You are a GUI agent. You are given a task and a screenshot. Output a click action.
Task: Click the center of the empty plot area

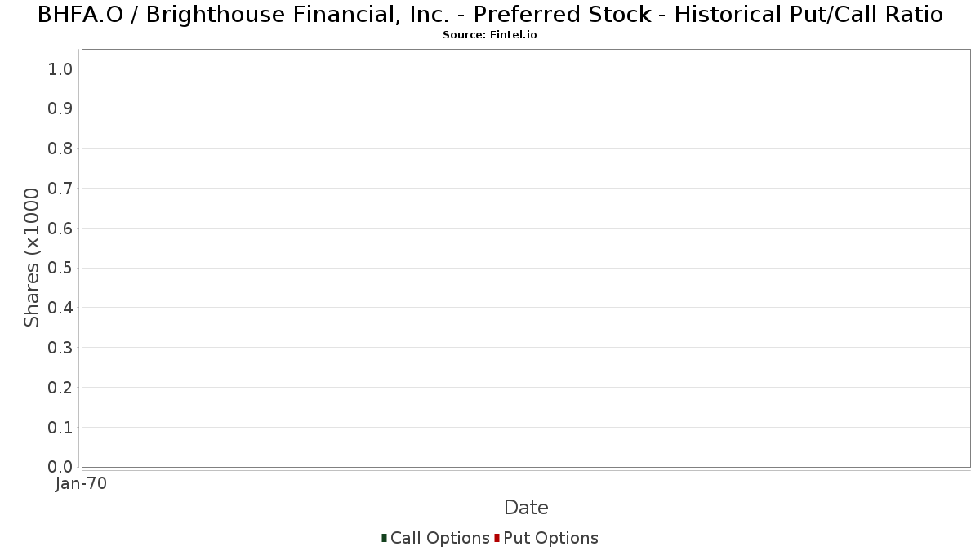point(526,258)
